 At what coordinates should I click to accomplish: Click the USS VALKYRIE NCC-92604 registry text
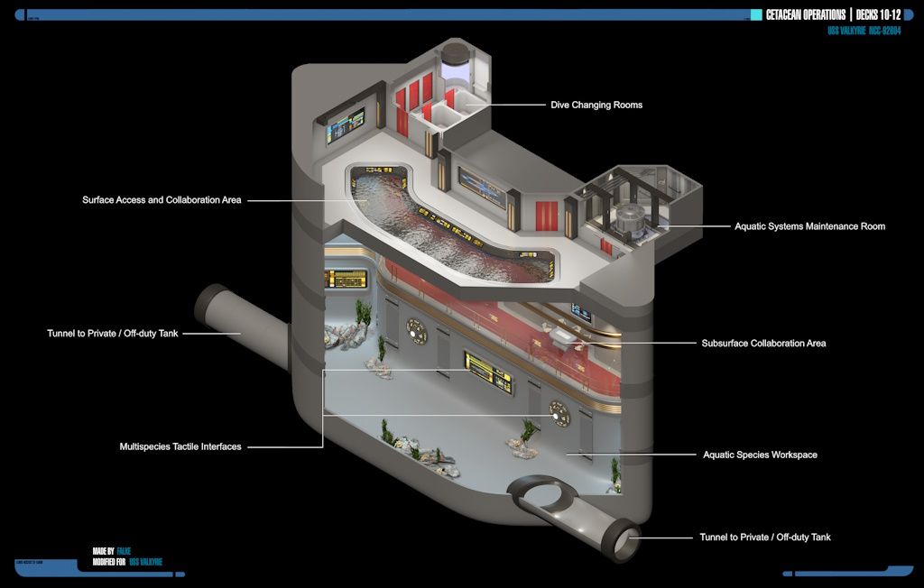click(x=864, y=31)
